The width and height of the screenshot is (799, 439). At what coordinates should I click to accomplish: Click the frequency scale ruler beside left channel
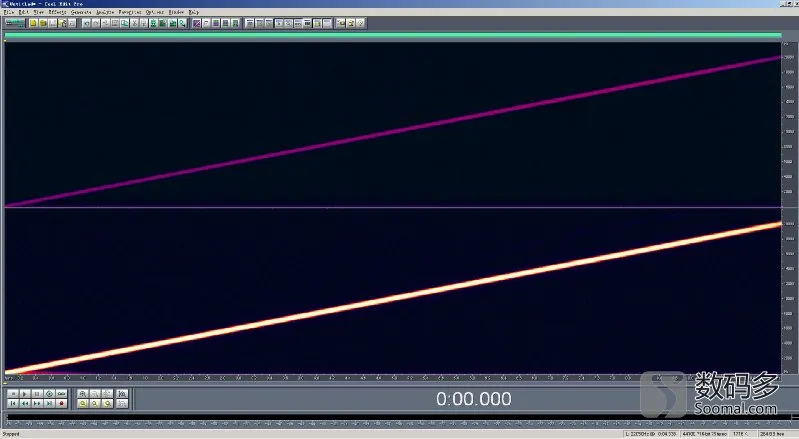pyautogui.click(x=788, y=124)
